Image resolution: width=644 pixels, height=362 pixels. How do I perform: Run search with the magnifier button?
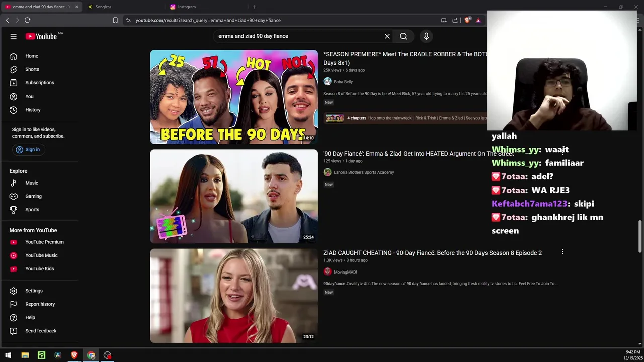[x=404, y=36]
